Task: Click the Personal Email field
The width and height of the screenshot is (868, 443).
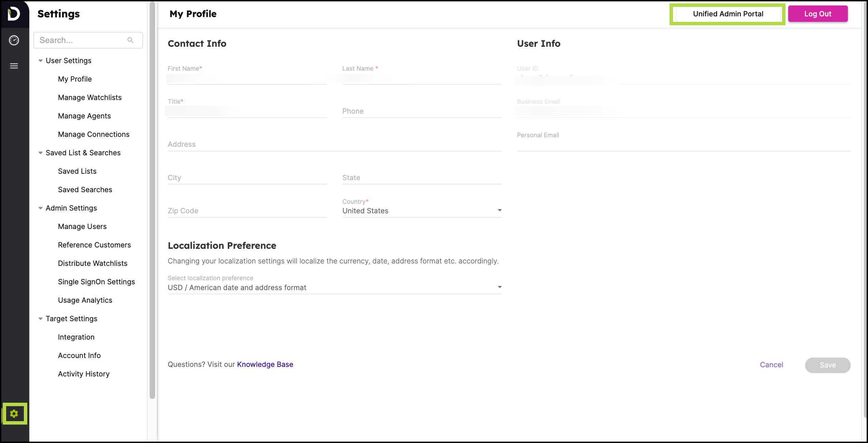Action: 684,144
